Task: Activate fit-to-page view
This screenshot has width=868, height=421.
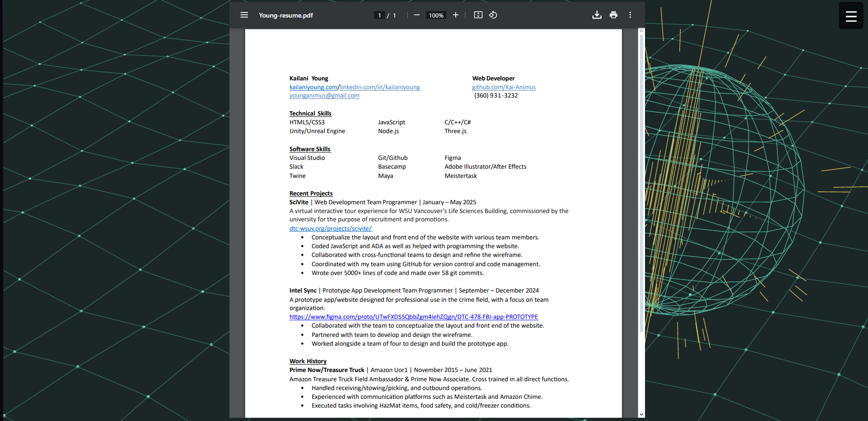Action: (x=478, y=15)
